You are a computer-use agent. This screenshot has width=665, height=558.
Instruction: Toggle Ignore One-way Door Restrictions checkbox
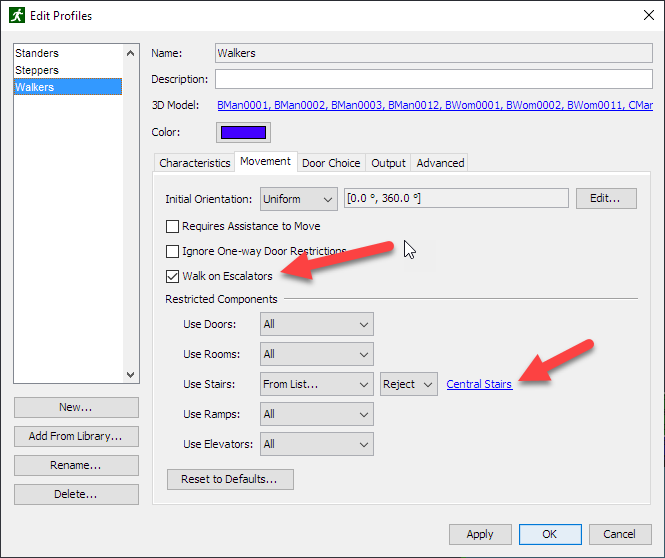[x=173, y=251]
